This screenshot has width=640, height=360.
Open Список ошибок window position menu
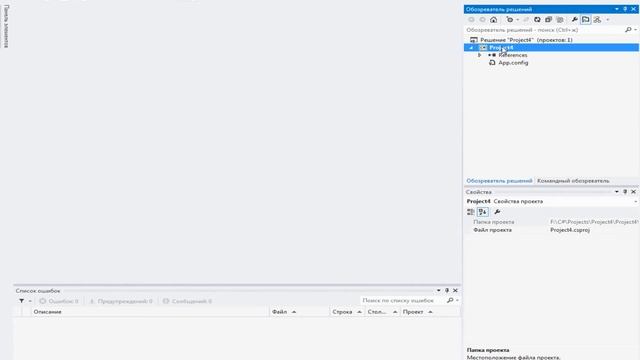438,291
